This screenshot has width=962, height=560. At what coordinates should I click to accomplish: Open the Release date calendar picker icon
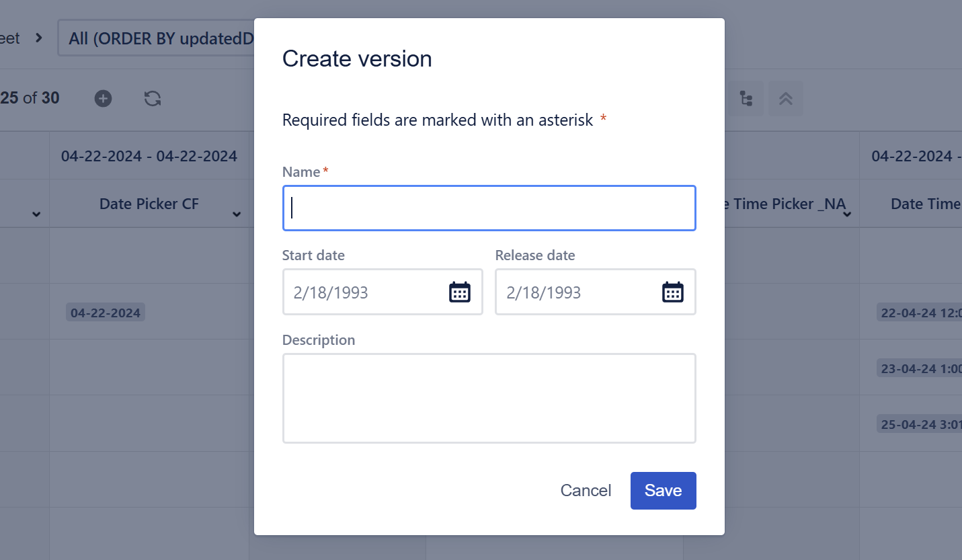tap(673, 292)
